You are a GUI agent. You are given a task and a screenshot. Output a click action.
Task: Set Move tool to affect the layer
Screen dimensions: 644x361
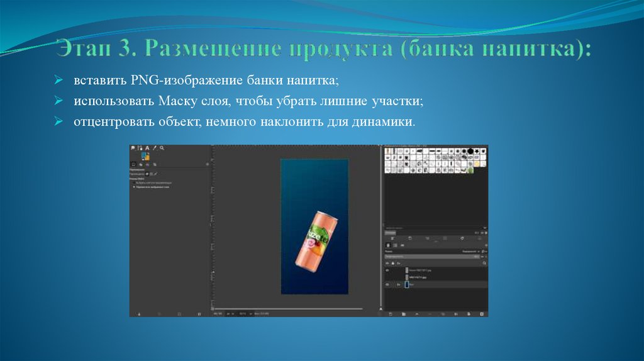coord(147,174)
